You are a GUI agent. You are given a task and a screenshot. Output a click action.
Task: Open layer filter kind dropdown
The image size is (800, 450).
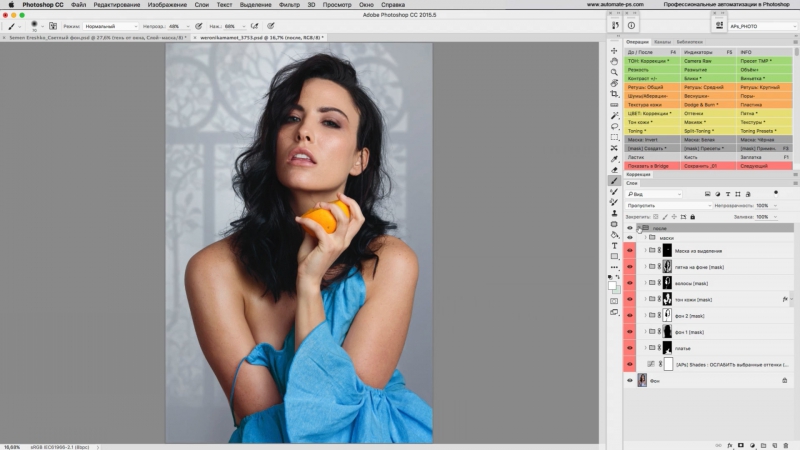[x=654, y=194]
